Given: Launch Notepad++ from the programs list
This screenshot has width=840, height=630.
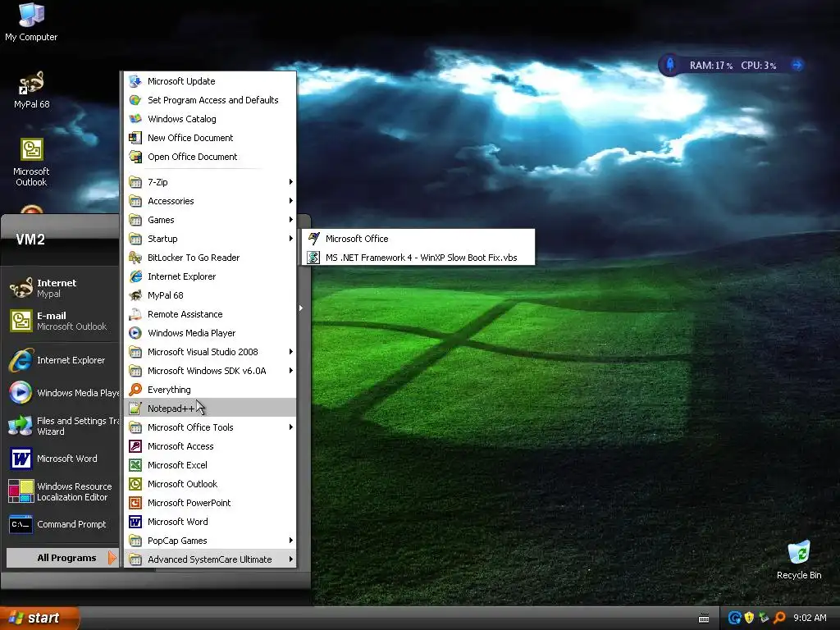Looking at the screenshot, I should pyautogui.click(x=210, y=409).
